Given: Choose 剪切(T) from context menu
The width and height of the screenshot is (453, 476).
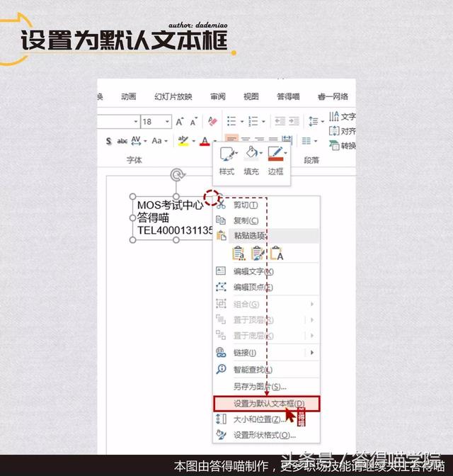Looking at the screenshot, I should click(266, 205).
